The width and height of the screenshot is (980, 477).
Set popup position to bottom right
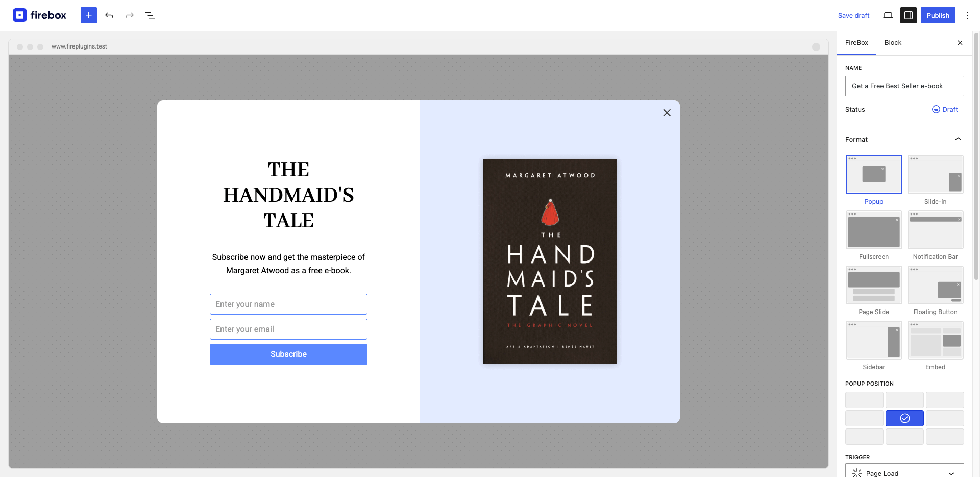(945, 437)
